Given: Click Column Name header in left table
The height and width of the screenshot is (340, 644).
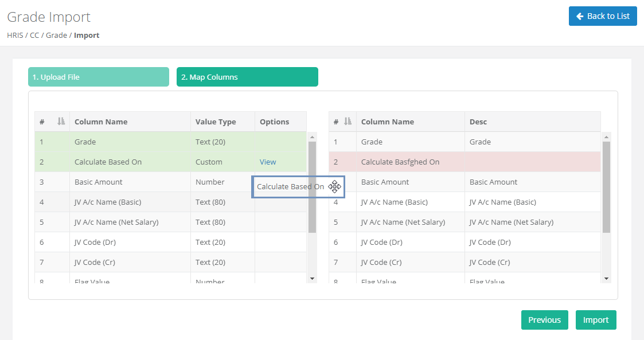Looking at the screenshot, I should coord(101,122).
